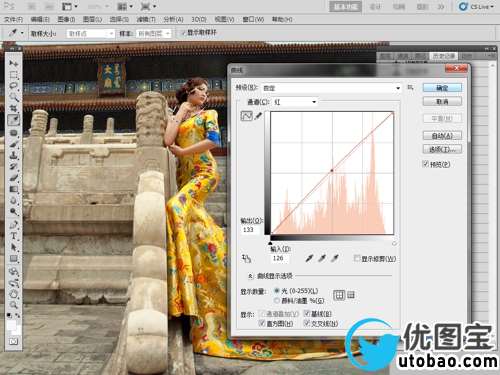
Task: Select the Rectangle shape tool
Action: [14, 259]
